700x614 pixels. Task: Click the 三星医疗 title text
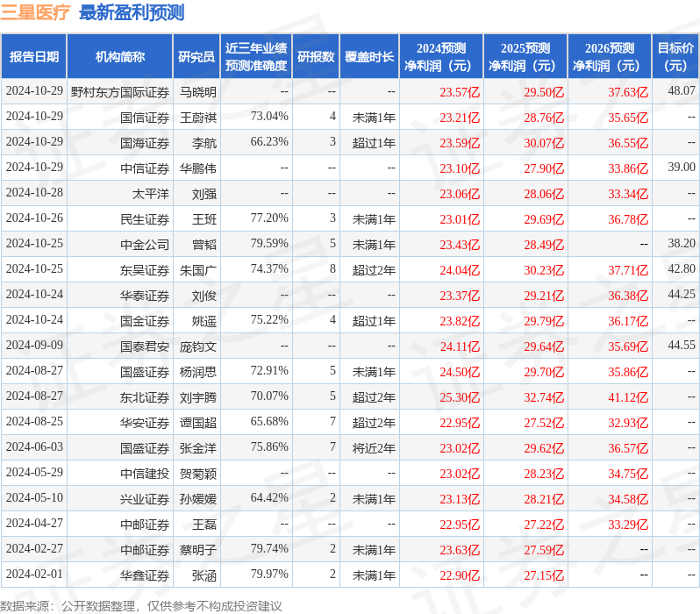[x=35, y=12]
